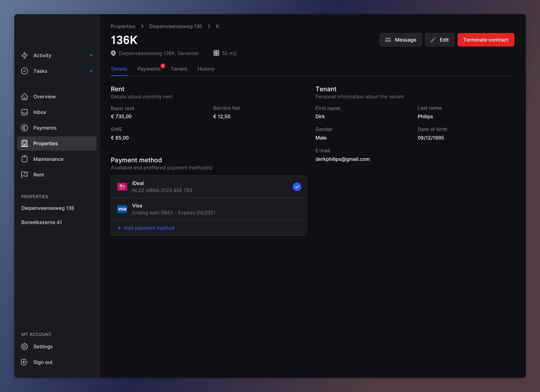540x392 pixels.
Task: Open Boreelkazerne 41 in the properties list
Action: [x=41, y=222]
